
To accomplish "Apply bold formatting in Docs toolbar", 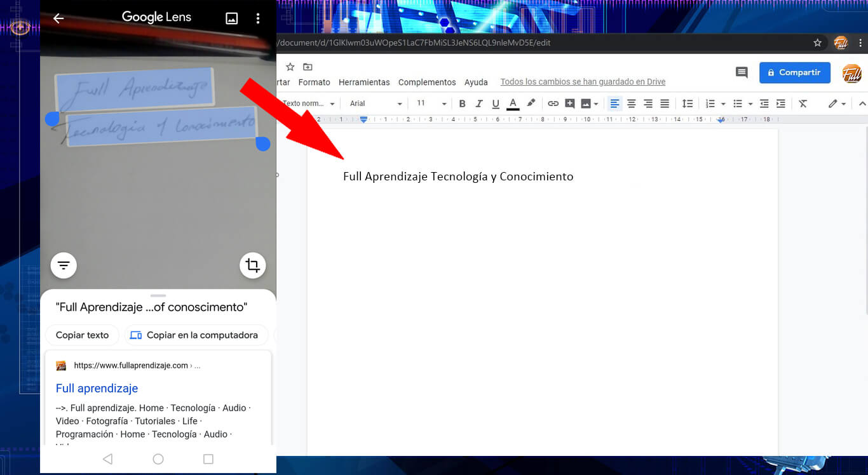I will (x=463, y=104).
